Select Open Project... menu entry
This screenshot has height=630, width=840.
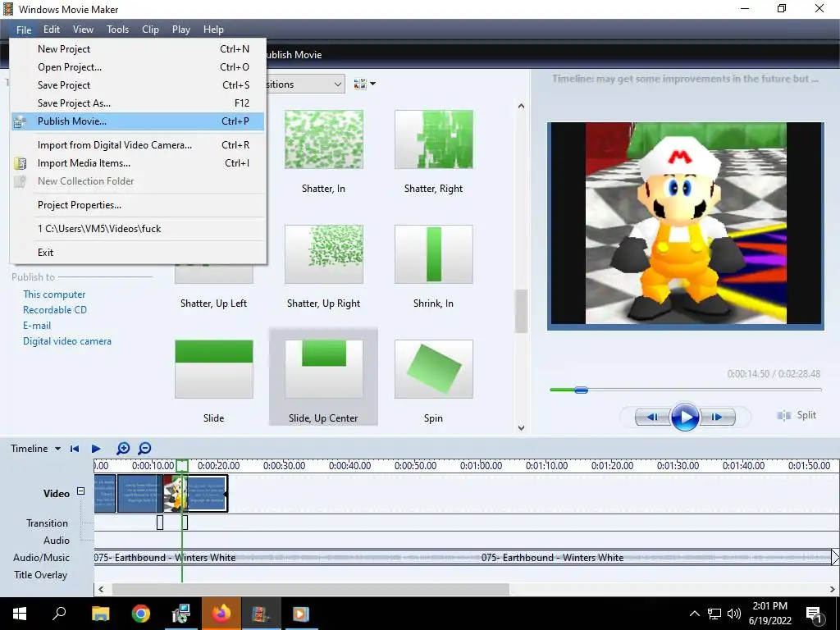pyautogui.click(x=138, y=67)
